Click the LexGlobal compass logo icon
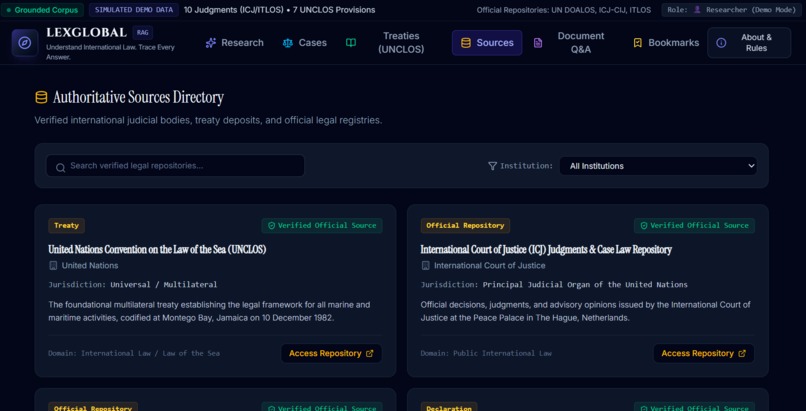Viewport: 806px width, 411px height. pos(25,43)
